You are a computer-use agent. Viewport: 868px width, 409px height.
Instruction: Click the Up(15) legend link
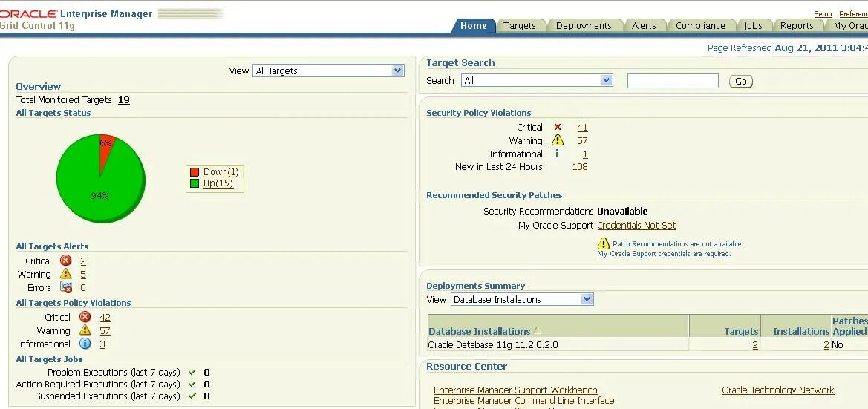tap(218, 183)
